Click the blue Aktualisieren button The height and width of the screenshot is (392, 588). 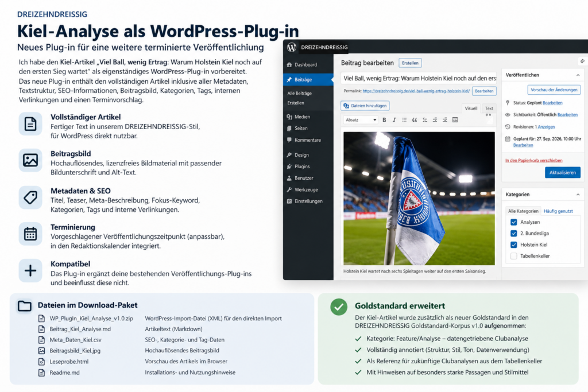coord(563,172)
